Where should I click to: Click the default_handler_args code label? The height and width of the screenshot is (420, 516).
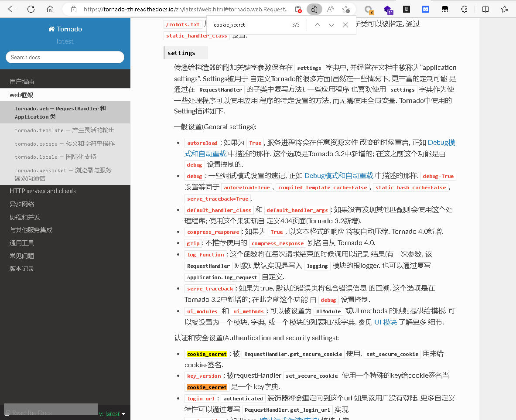[x=297, y=210]
